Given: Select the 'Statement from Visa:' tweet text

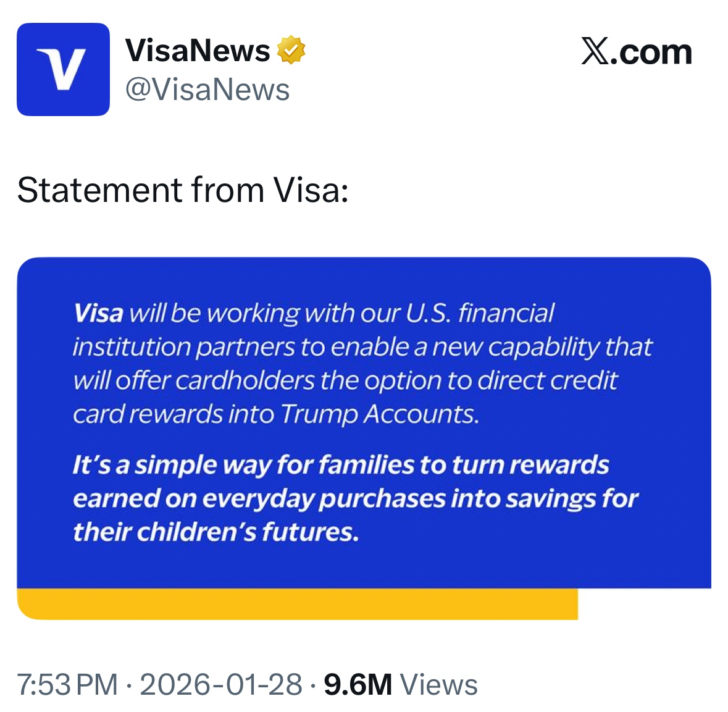Looking at the screenshot, I should click(x=183, y=190).
